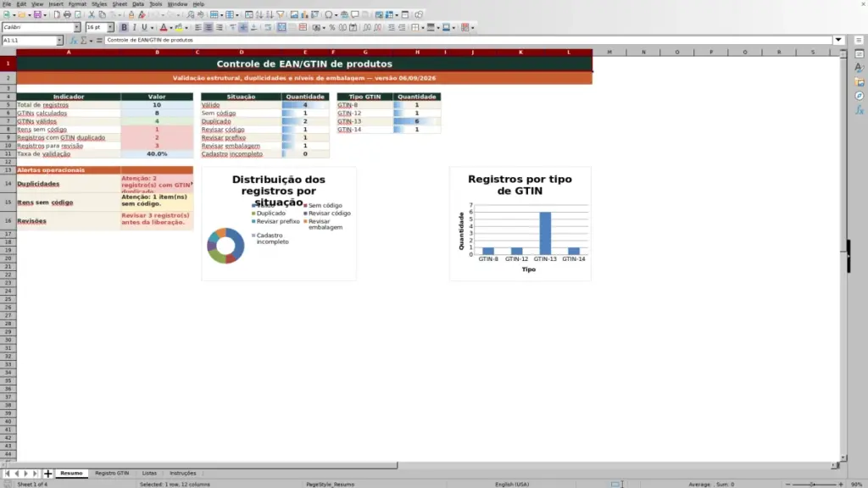Image resolution: width=868 pixels, height=488 pixels.
Task: Insert a chart from the toolbar
Action: (304, 15)
